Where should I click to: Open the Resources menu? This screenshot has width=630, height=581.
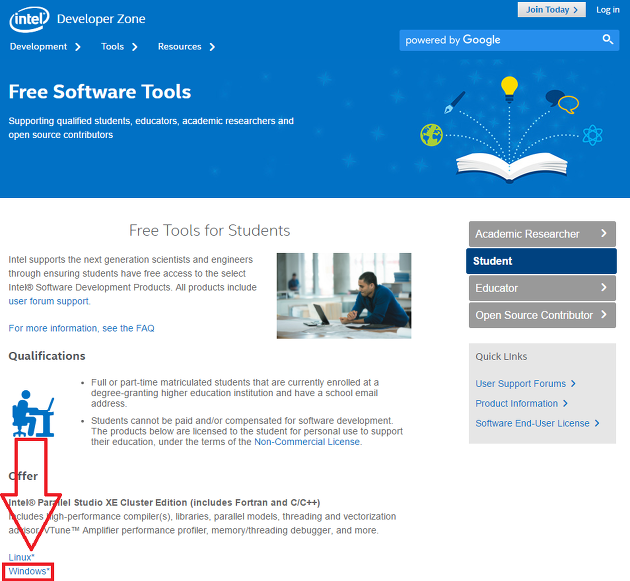coord(180,47)
